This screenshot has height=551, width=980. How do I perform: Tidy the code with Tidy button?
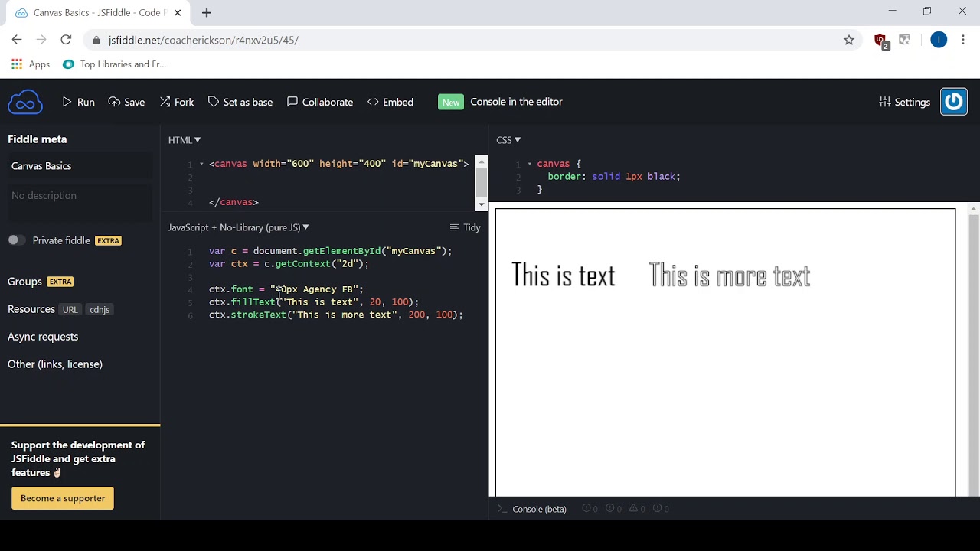pyautogui.click(x=465, y=227)
